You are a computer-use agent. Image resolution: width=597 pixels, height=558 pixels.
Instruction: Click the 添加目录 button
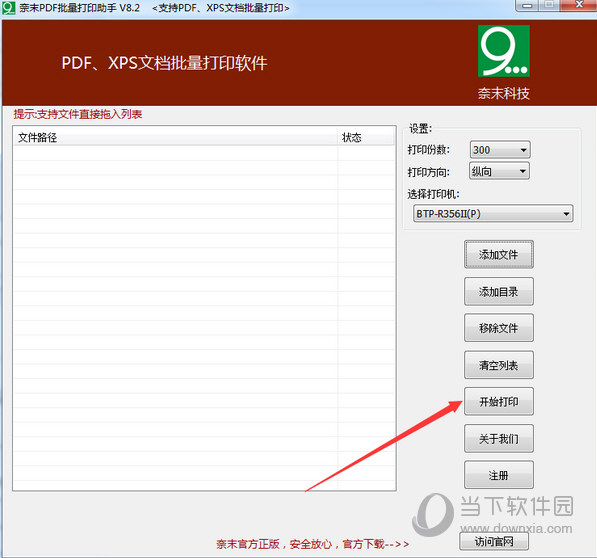[x=498, y=292]
